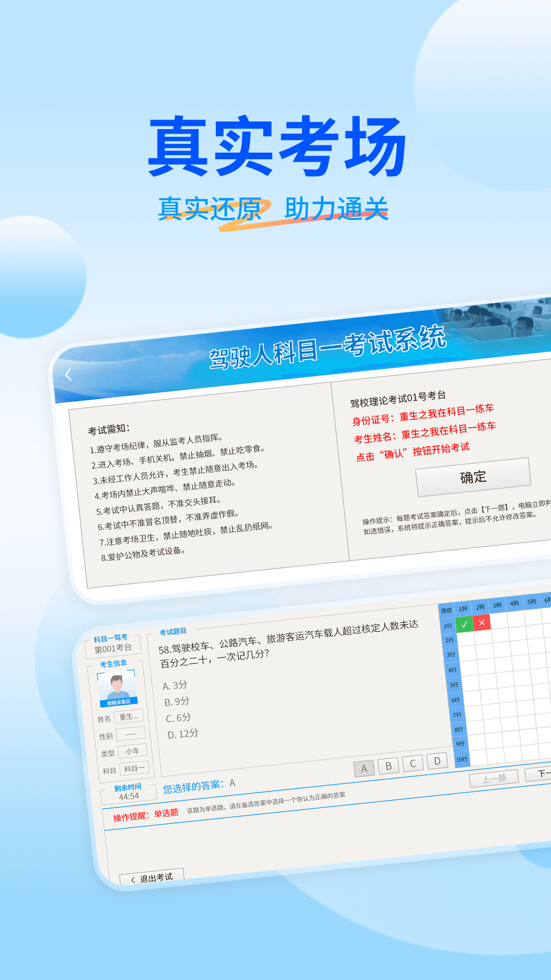Choose option B. 9分

pyautogui.click(x=177, y=702)
